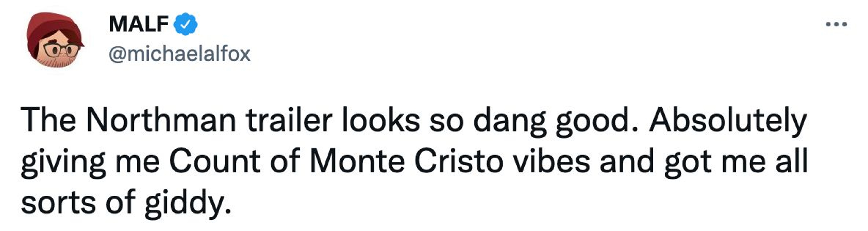Screen dimensions: 868x231
Task: Click the blue verified checkmark badge
Action: [x=185, y=24]
